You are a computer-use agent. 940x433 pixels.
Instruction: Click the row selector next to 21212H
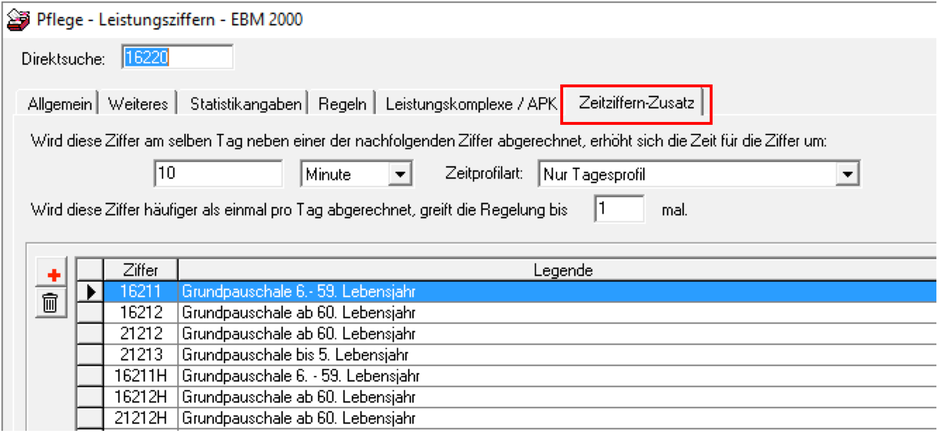pos(90,418)
